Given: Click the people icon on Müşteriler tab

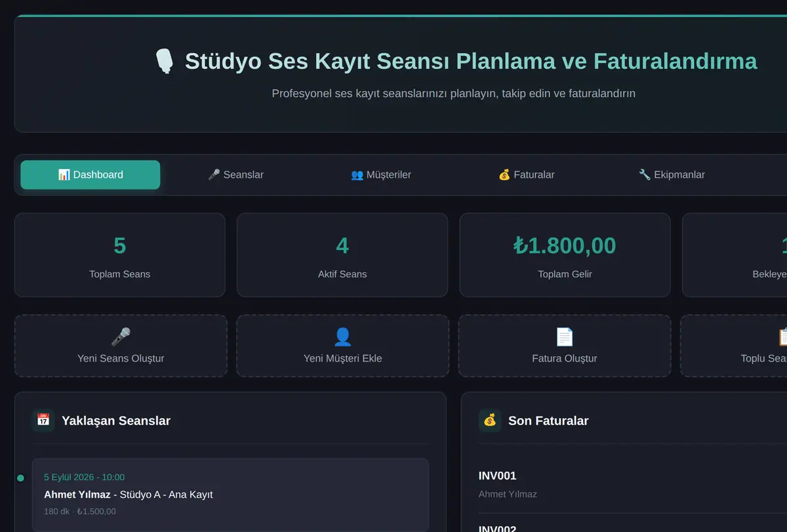Looking at the screenshot, I should 357,174.
